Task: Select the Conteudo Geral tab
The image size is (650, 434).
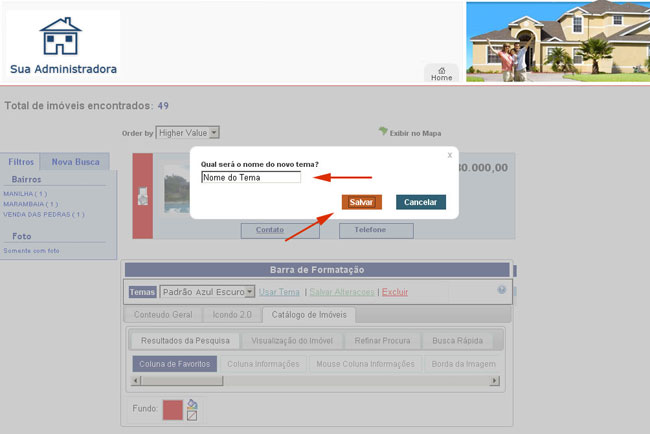Action: (x=163, y=315)
